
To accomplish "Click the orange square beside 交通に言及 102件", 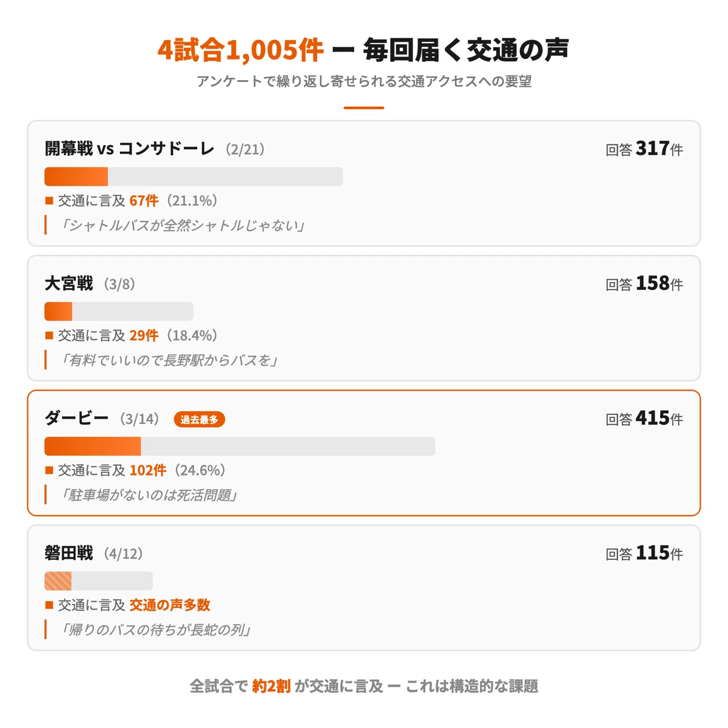I will point(49,470).
